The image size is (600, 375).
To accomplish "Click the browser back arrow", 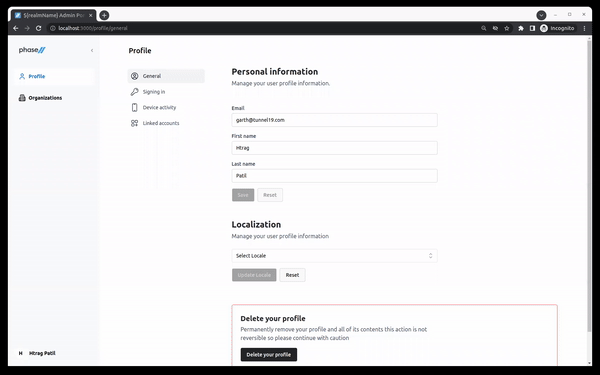I will coord(16,28).
